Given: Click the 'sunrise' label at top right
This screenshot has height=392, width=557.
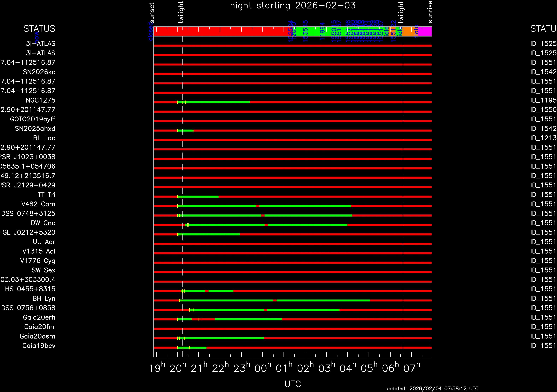Looking at the screenshot, I should tap(430, 12).
